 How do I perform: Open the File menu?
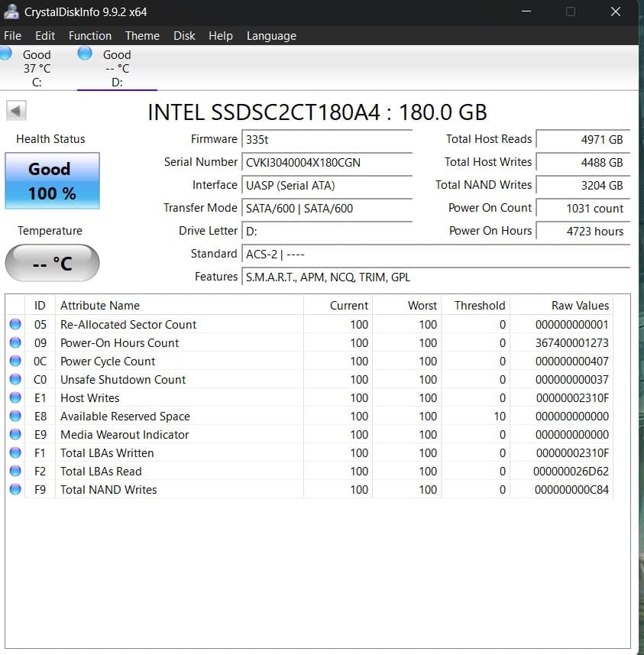12,36
